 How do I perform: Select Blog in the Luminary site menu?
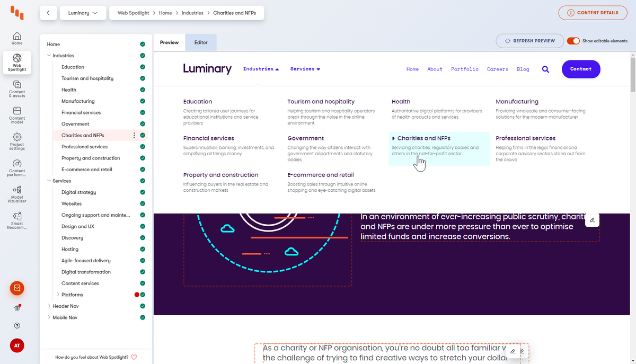coord(523,69)
